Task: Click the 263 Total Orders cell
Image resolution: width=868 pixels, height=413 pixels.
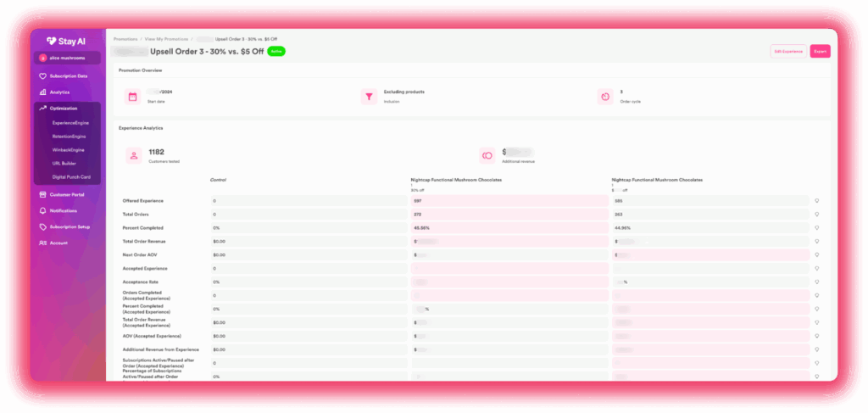Action: click(710, 215)
